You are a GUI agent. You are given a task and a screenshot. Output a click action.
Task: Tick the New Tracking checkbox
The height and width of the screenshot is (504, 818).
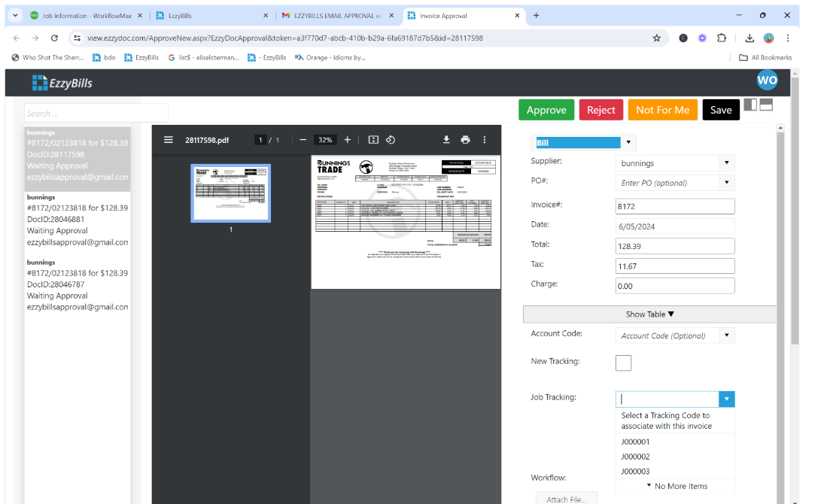click(x=623, y=363)
